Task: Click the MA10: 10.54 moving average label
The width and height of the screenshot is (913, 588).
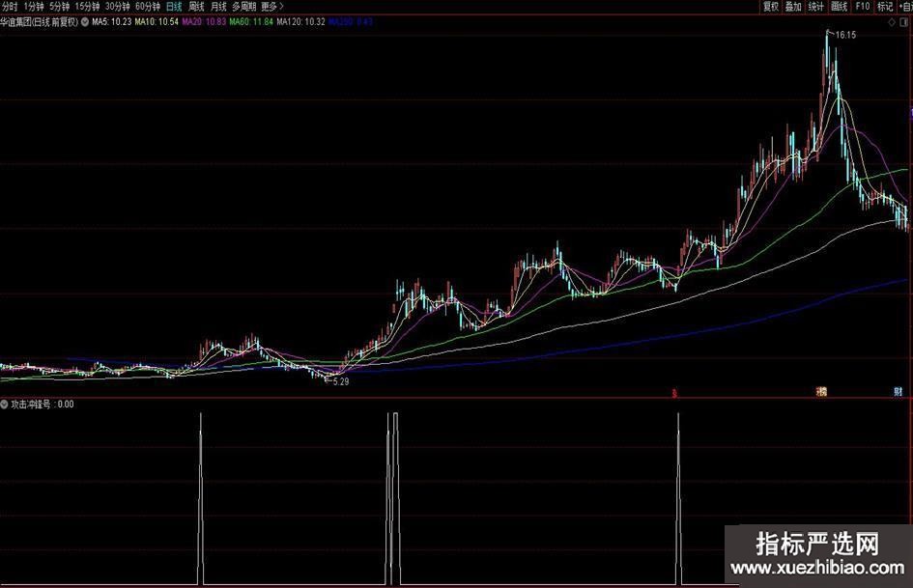Action: click(157, 22)
